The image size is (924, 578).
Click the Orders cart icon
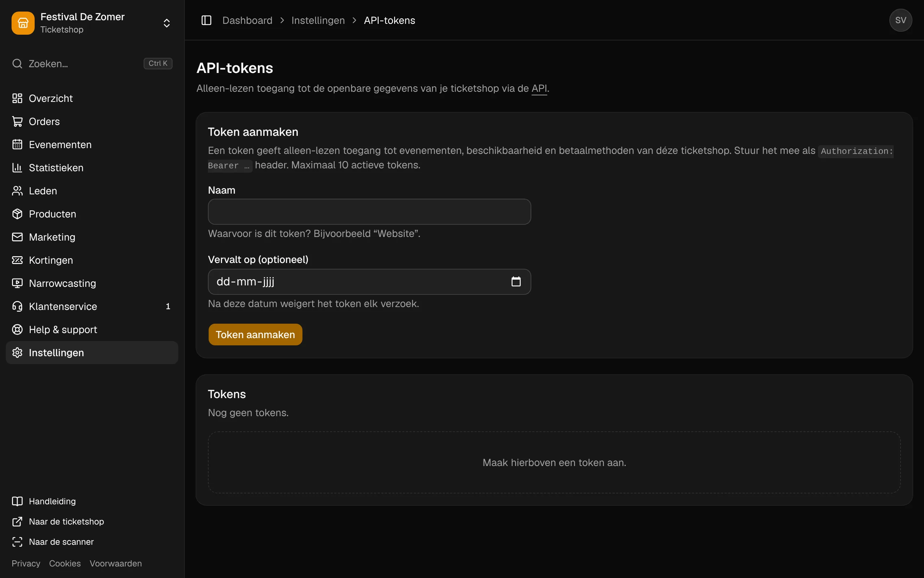click(x=17, y=122)
